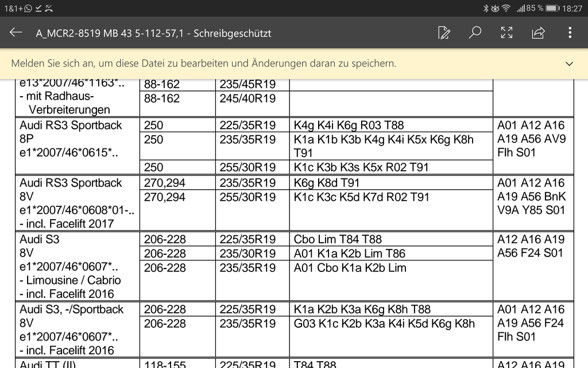This screenshot has height=368, width=588.
Task: Tap the document title 'A_MCR2-8519 MB 43'
Action: (x=153, y=33)
